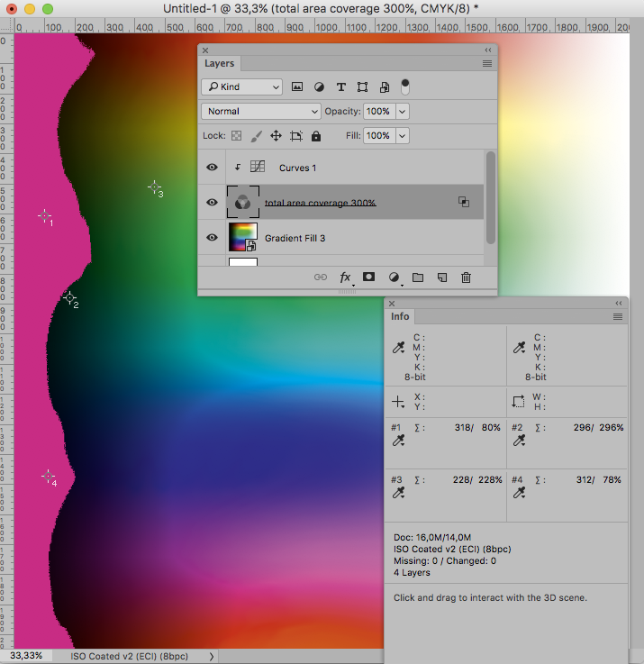Switch to the Layers tab
Viewport: 644px width, 664px height.
(x=219, y=64)
